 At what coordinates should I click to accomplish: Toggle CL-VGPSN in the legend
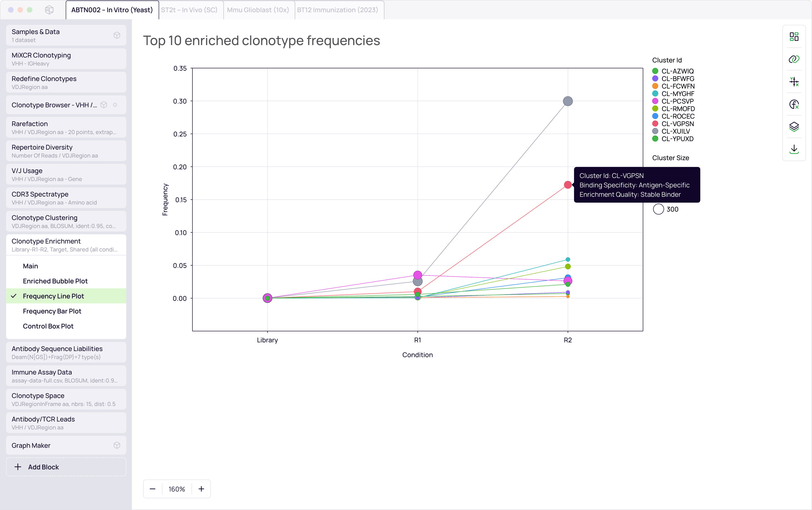[x=677, y=124]
